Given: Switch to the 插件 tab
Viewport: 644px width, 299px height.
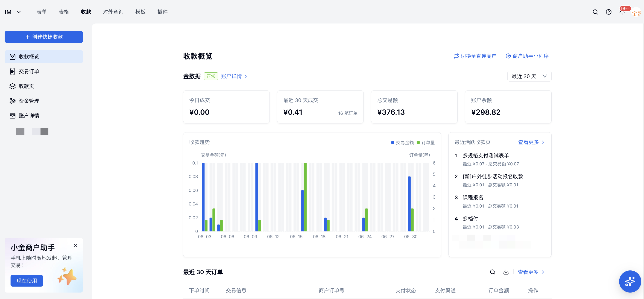Looking at the screenshot, I should (163, 12).
